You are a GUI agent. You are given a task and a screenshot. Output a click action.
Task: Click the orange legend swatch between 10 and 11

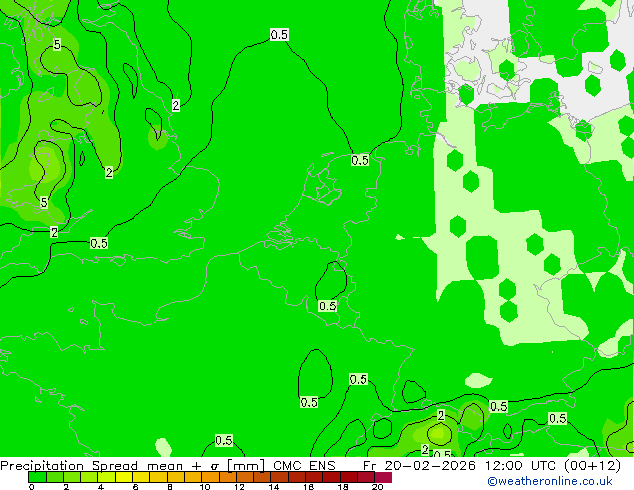(x=210, y=477)
